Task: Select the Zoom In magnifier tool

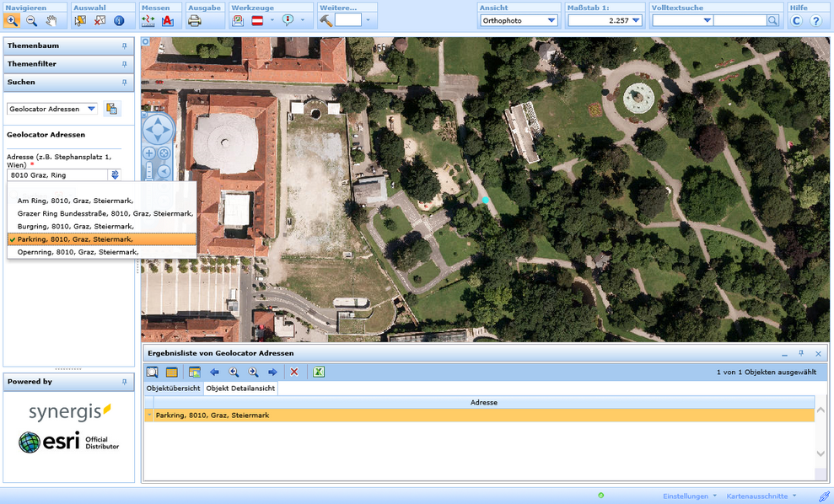Action: click(x=13, y=20)
